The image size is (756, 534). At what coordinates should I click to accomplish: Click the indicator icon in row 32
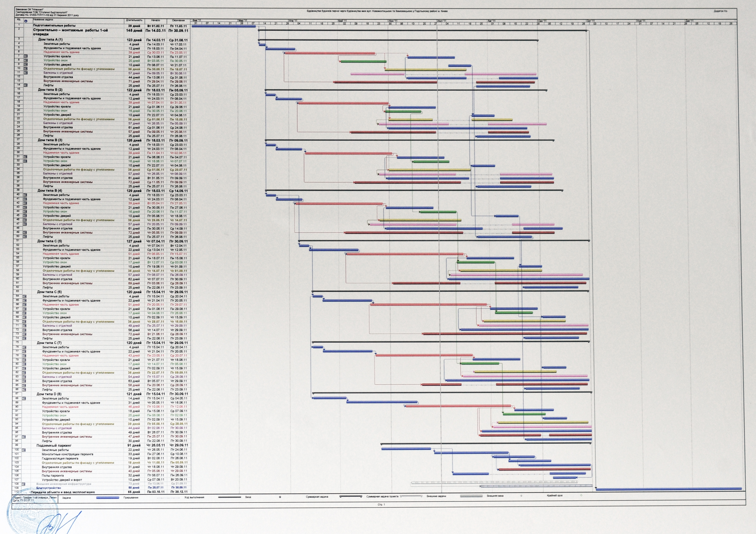coord(25,161)
